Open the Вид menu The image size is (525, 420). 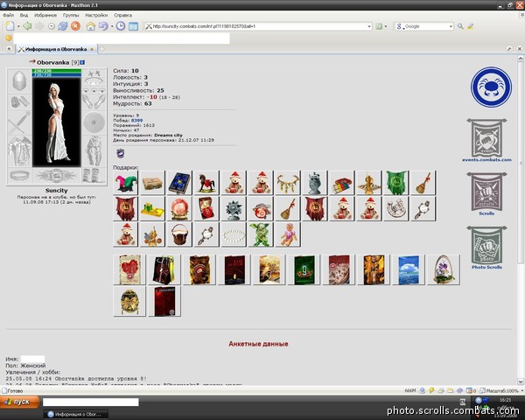[24, 15]
